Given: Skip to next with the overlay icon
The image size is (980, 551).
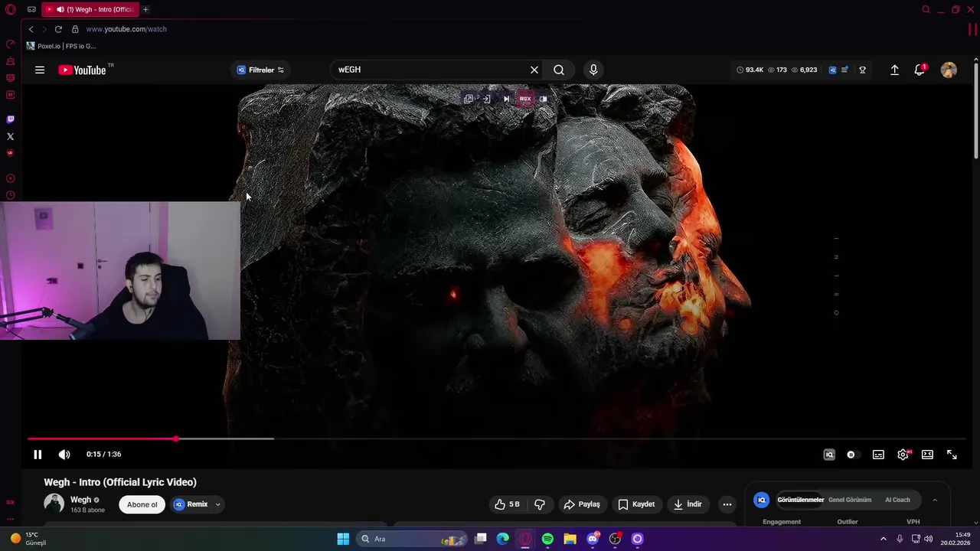Looking at the screenshot, I should (x=506, y=99).
